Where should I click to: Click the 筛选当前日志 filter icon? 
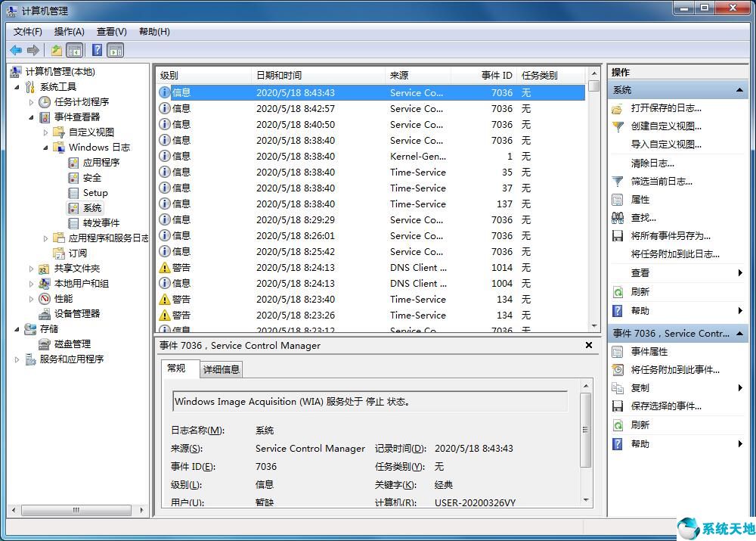(x=618, y=181)
